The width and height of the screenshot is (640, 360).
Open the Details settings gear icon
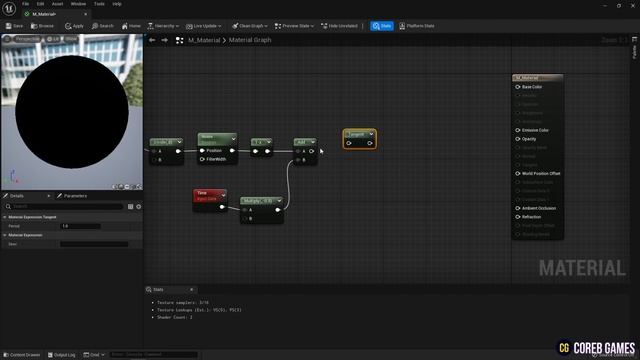click(x=139, y=207)
